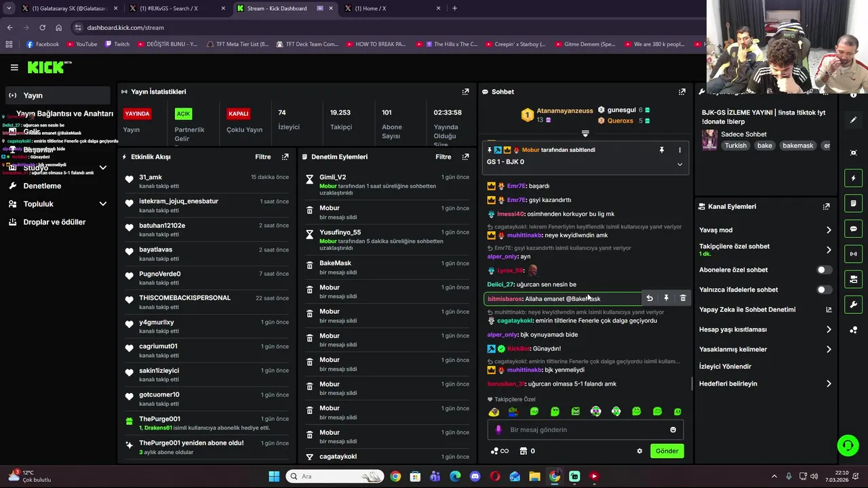This screenshot has width=868, height=488.
Task: Expand Takipçilere özel sohbet settings
Action: pyautogui.click(x=828, y=249)
